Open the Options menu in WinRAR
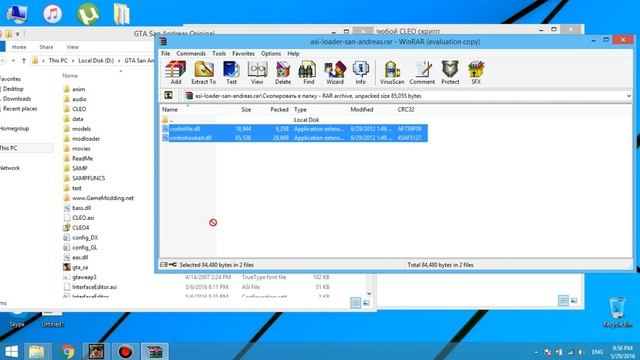 271,53
